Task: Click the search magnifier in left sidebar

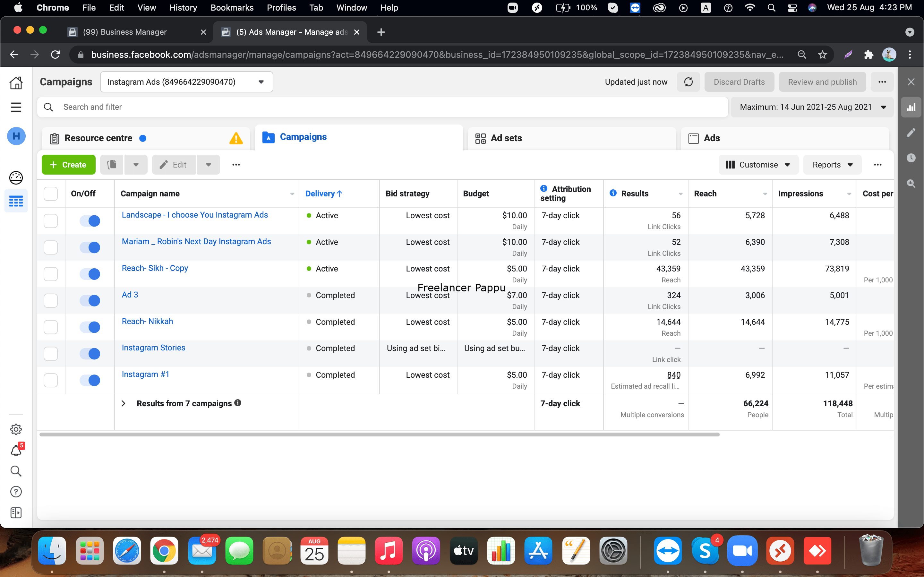Action: 16,471
